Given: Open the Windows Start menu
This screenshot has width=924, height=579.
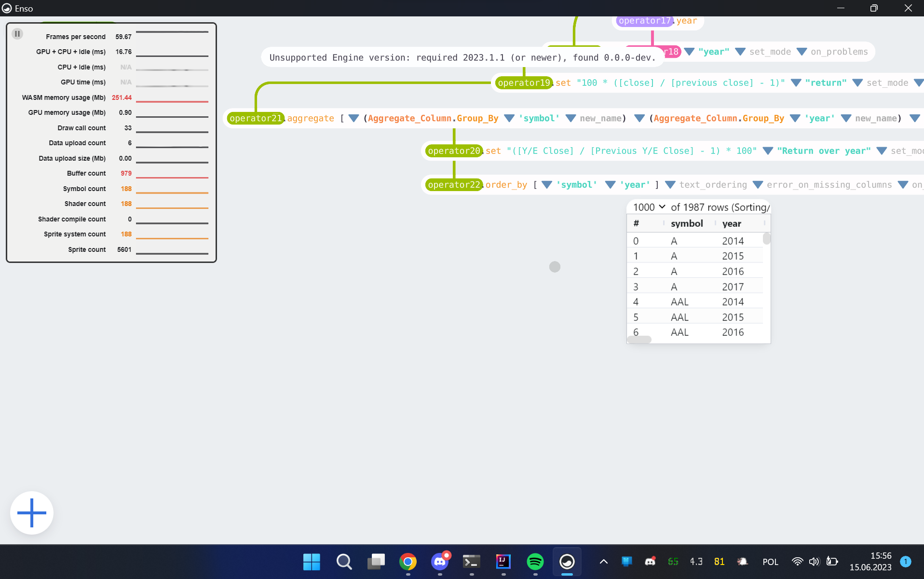Looking at the screenshot, I should [312, 562].
